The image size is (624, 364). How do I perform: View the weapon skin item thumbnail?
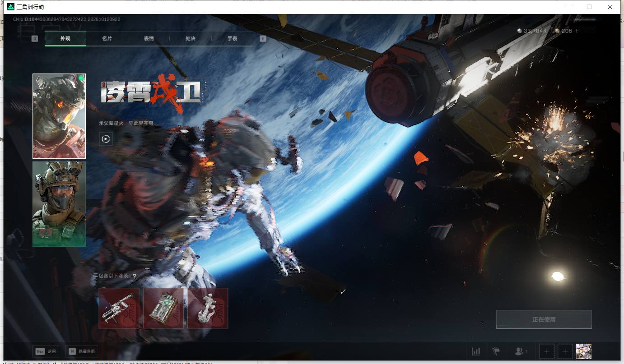[x=119, y=308]
